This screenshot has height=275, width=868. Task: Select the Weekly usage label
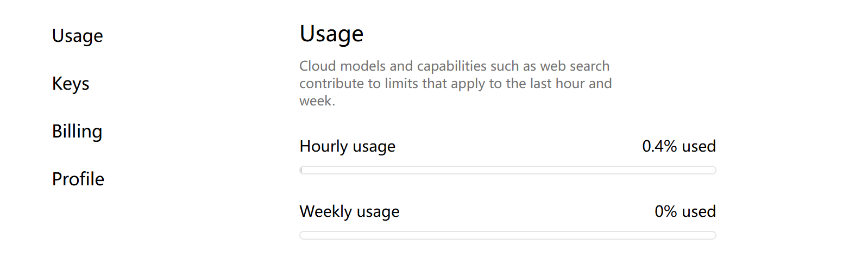tap(349, 212)
